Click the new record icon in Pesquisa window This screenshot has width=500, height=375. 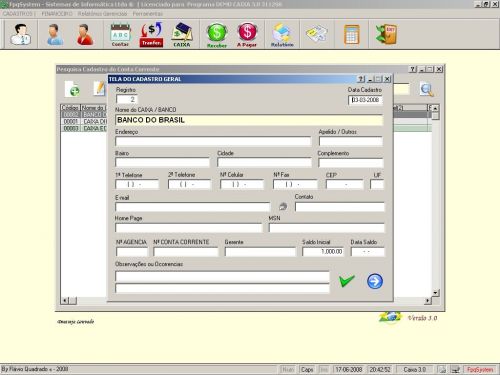72,89
